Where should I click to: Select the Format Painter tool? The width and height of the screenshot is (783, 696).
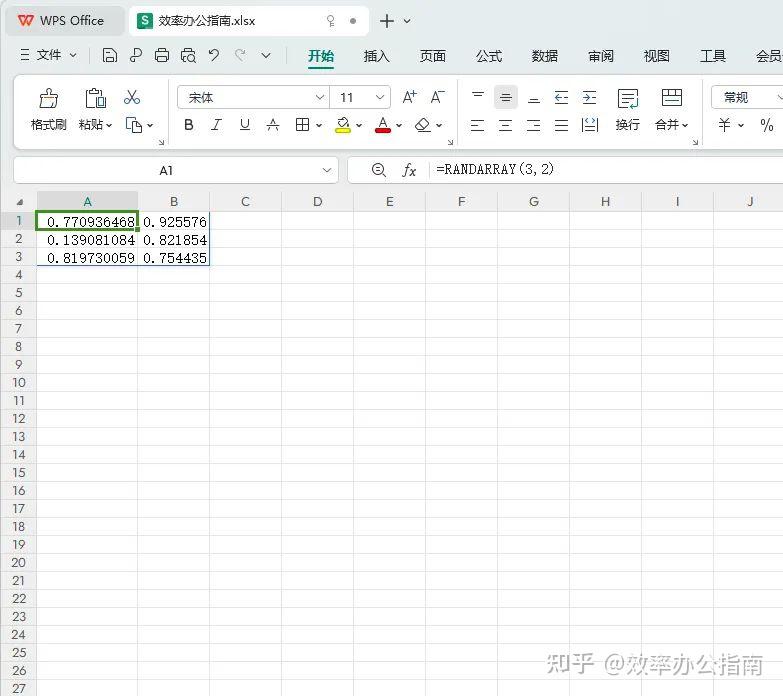click(x=48, y=109)
